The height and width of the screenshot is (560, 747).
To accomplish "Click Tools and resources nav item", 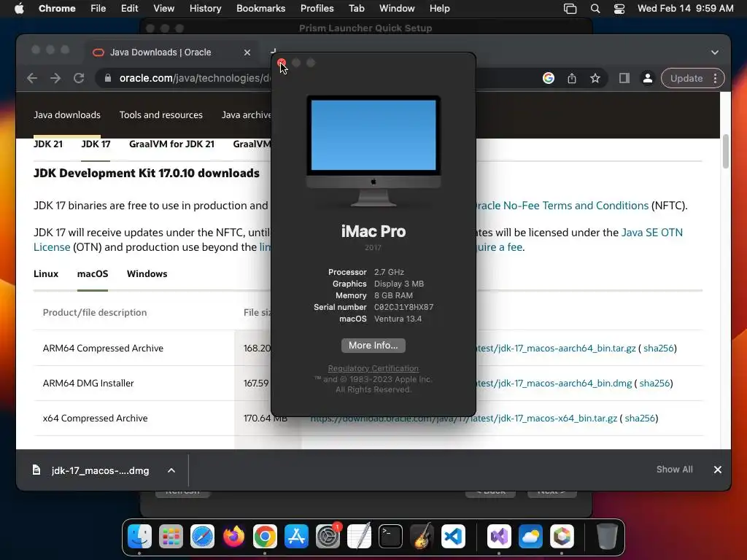I will 160,114.
